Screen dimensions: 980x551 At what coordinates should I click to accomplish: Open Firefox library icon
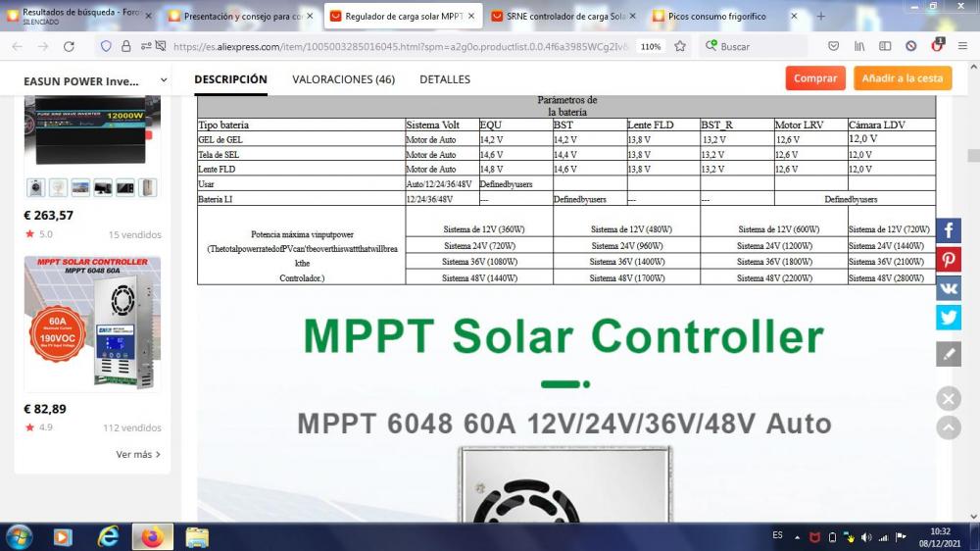point(859,46)
